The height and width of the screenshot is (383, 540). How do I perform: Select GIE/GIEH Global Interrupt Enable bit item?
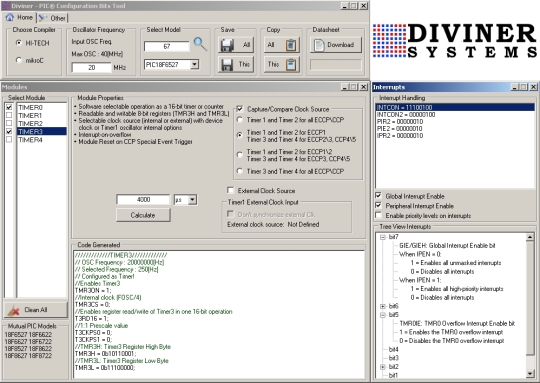447,246
